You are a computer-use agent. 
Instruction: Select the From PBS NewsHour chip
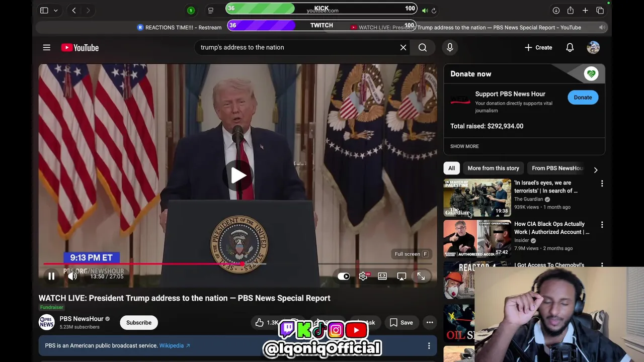557,168
